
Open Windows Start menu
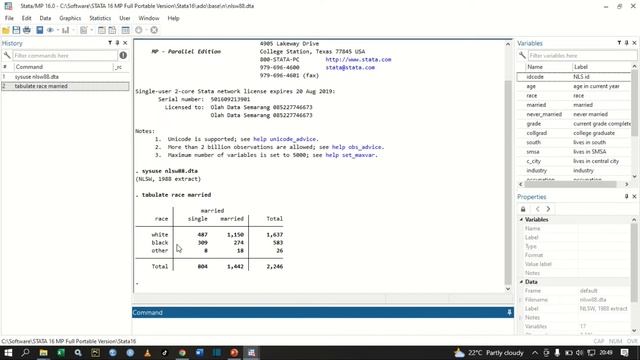(8, 353)
